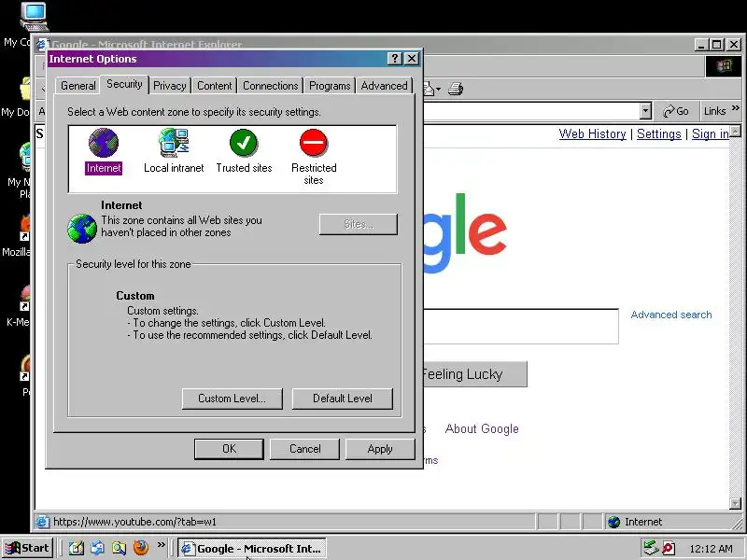Image resolution: width=747 pixels, height=560 pixels.
Task: Click the Go button beside address bar
Action: pyautogui.click(x=676, y=111)
